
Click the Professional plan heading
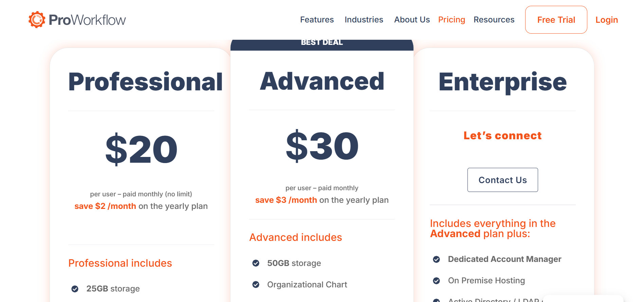pyautogui.click(x=145, y=82)
